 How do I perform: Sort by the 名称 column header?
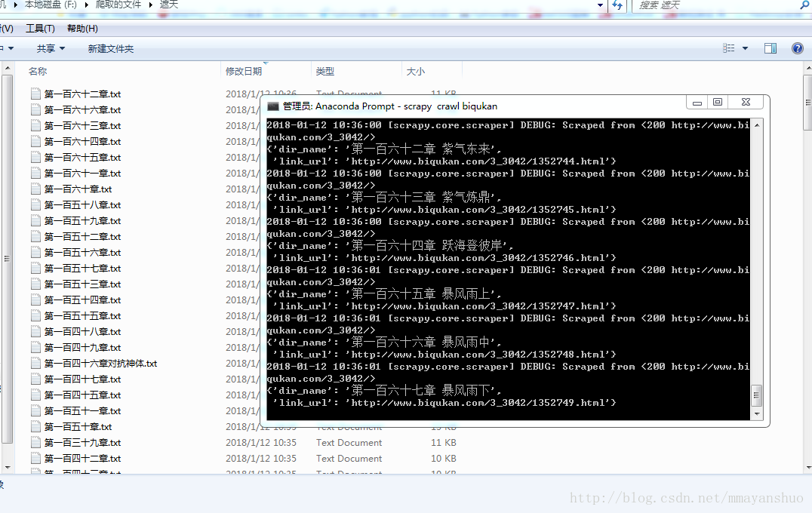click(37, 72)
